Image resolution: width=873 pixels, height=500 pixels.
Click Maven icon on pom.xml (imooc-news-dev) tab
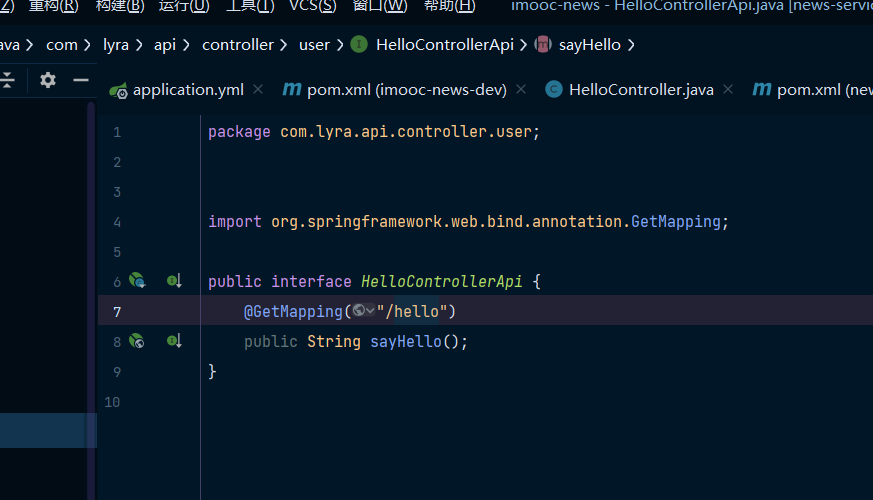292,89
